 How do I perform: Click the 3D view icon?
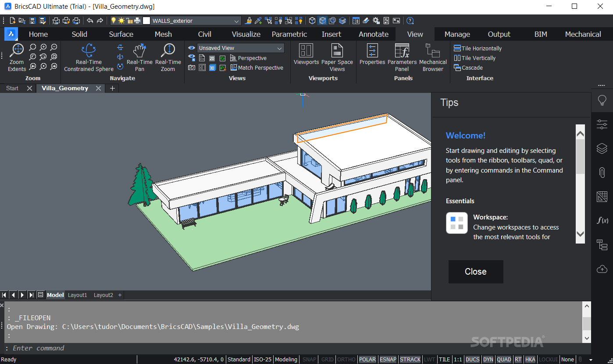pyautogui.click(x=212, y=68)
